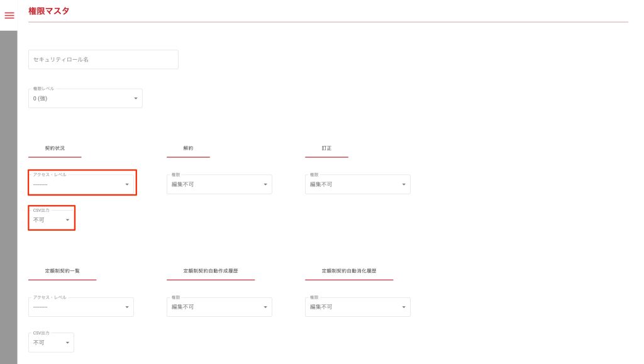The image size is (644, 364).
Task: Select the 解約 section heading
Action: pyautogui.click(x=188, y=148)
